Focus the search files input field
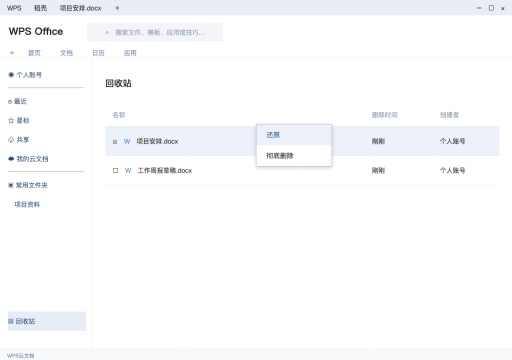Viewport: 512px width, 360px height. coord(155,32)
